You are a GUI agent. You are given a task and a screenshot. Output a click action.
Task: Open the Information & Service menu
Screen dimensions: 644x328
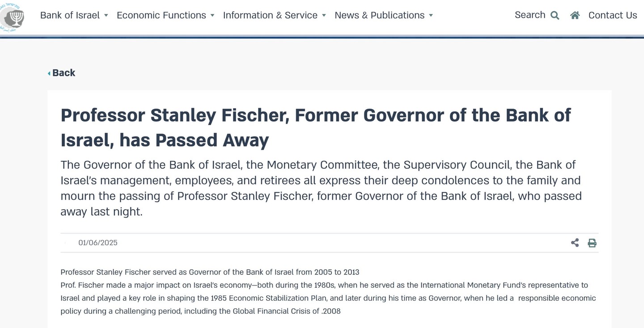point(270,15)
